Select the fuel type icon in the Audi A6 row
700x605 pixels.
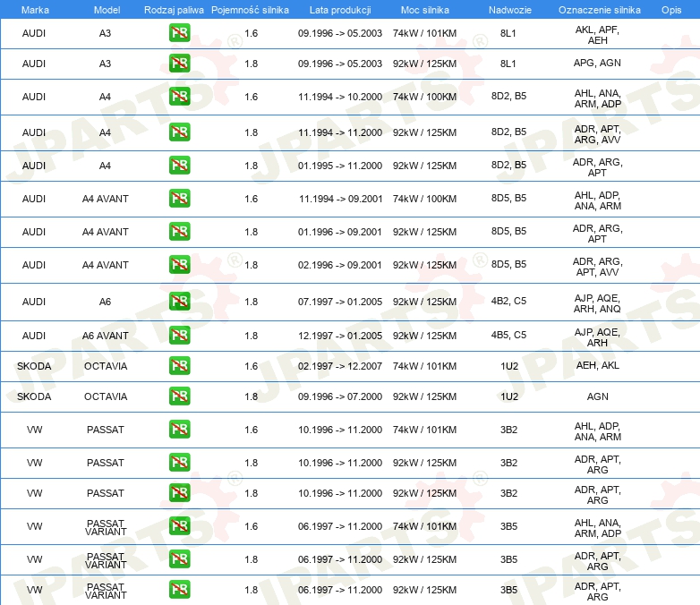[179, 302]
